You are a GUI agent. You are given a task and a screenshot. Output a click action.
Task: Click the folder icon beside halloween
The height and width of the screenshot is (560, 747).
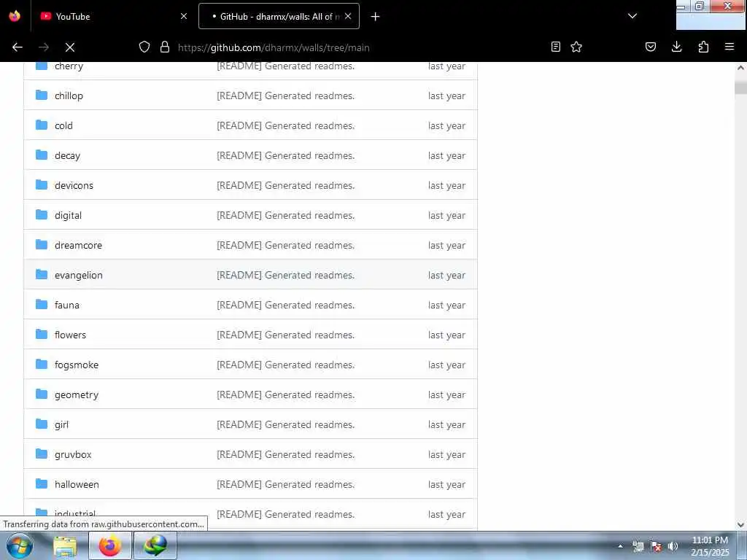tap(42, 484)
